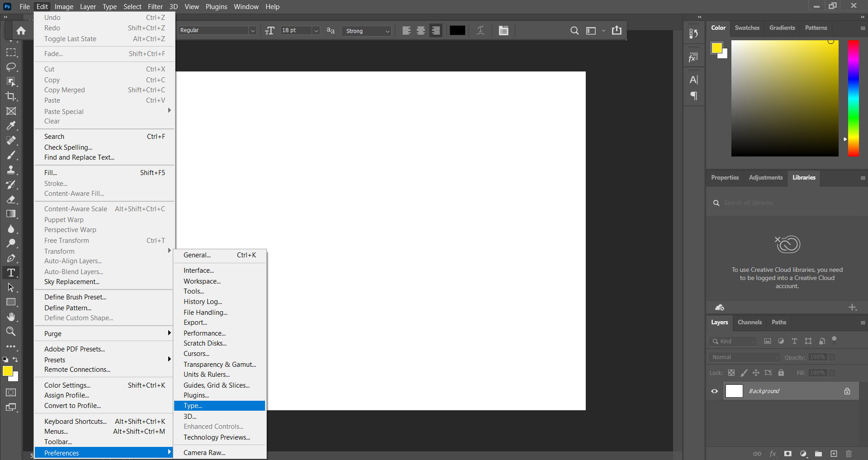Screen dimensions: 868x460
Task: Hide the Background layer eye icon
Action: (x=715, y=391)
